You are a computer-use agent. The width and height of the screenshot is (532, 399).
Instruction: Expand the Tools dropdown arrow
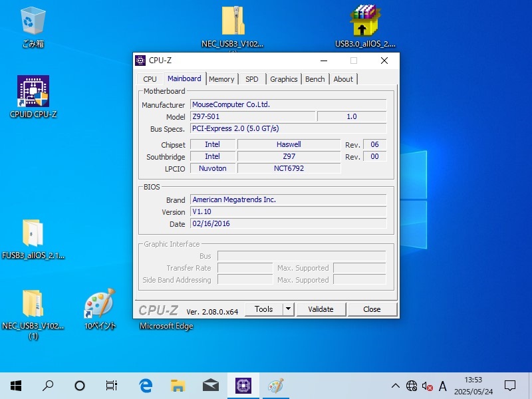[x=288, y=309]
